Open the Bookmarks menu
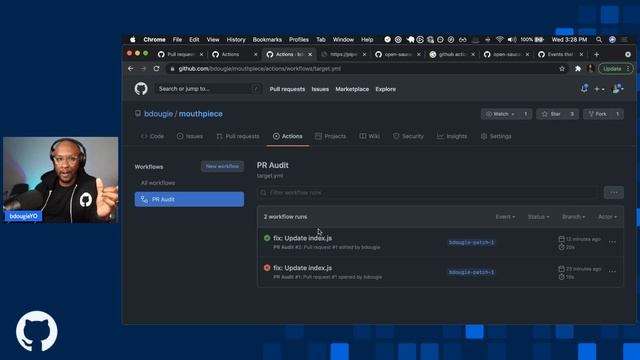The image size is (640, 360). coord(267,40)
